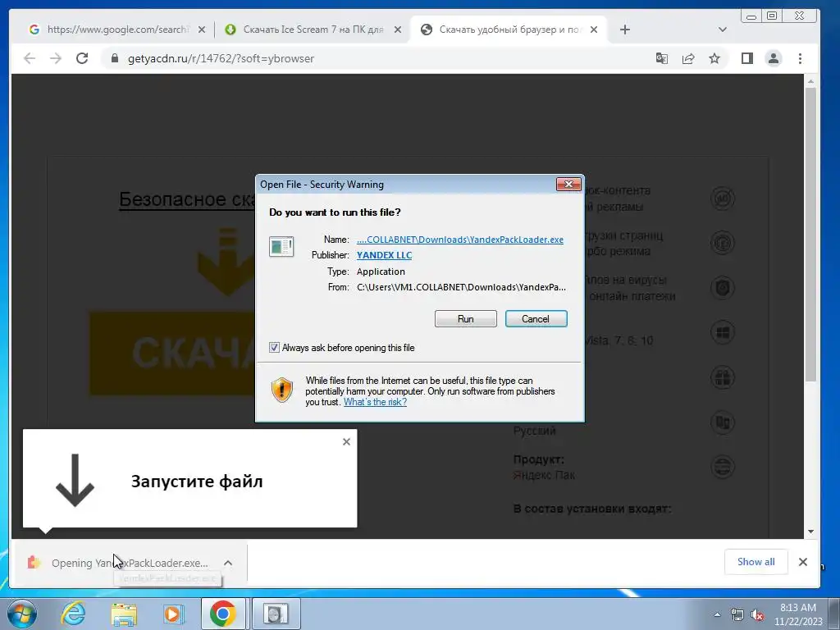840x630 pixels.
Task: Click the scrollbar up arrow
Action: (810, 81)
